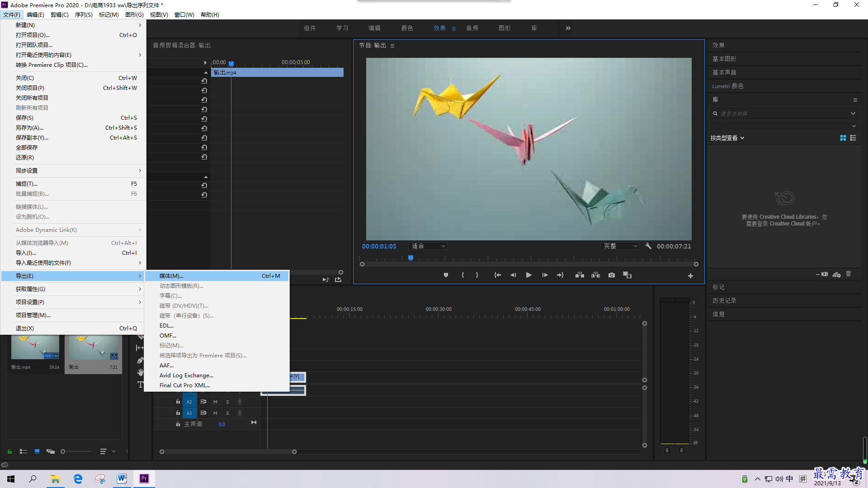Click the play-only-audio icon in audio mixer
Viewport: 868px width, 488px height.
[x=325, y=280]
